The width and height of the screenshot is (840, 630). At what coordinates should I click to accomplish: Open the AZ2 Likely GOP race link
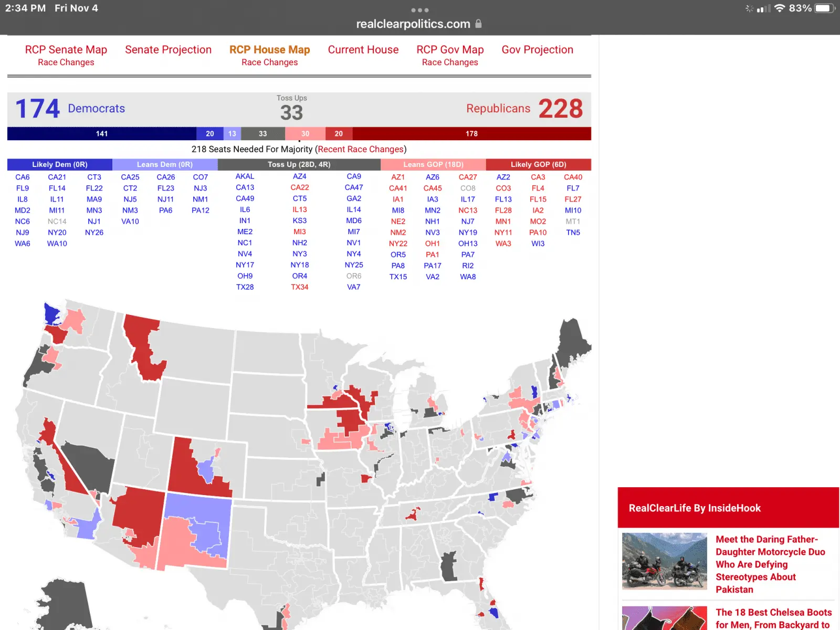(503, 177)
